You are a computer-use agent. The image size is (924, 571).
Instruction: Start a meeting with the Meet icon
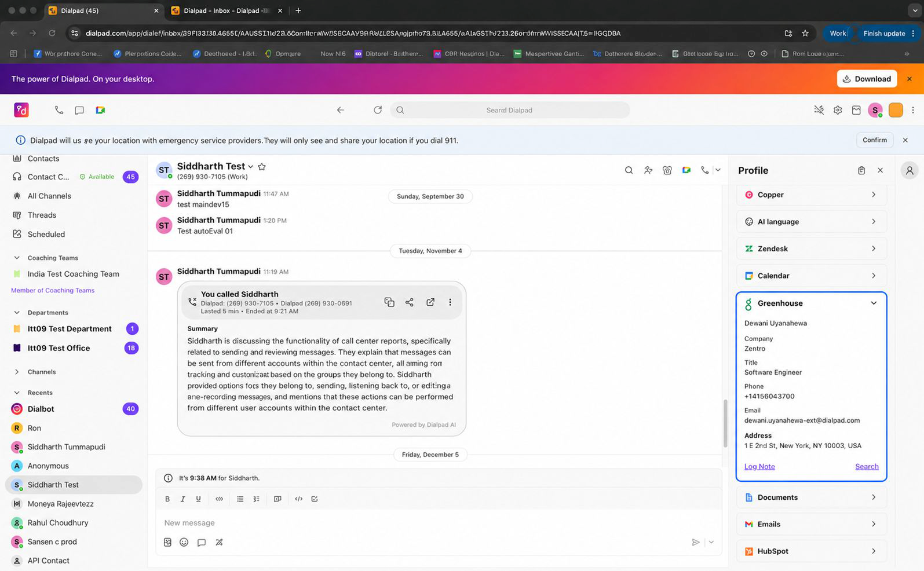(100, 110)
